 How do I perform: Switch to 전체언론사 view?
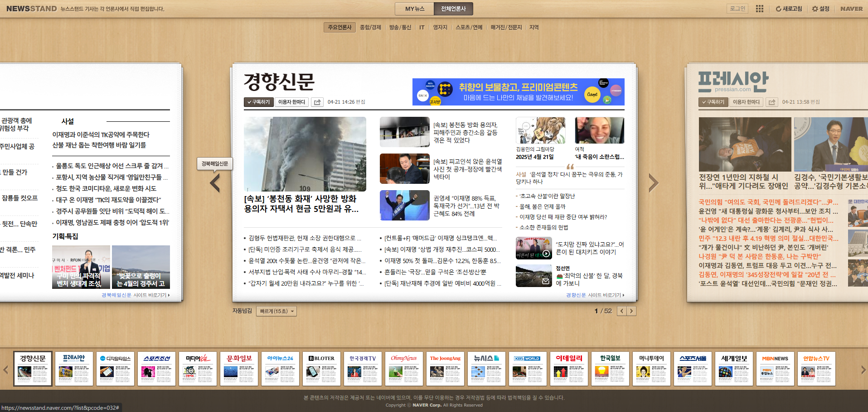pyautogui.click(x=453, y=9)
